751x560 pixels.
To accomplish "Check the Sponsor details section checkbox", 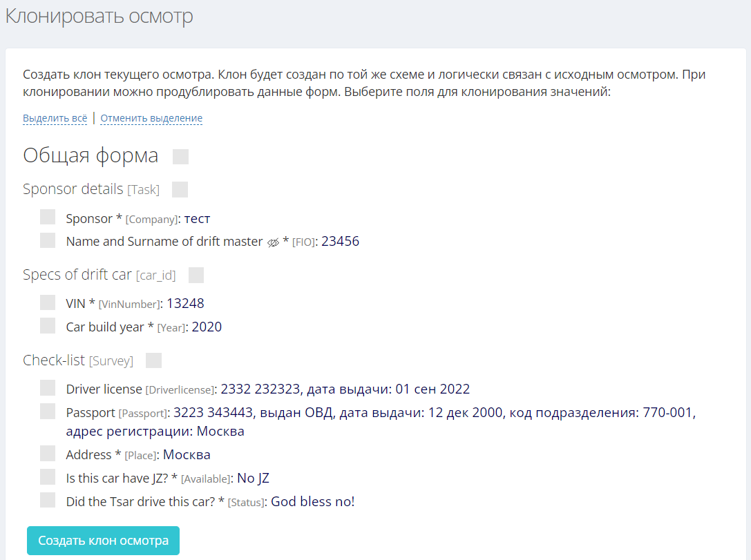I will [180, 189].
